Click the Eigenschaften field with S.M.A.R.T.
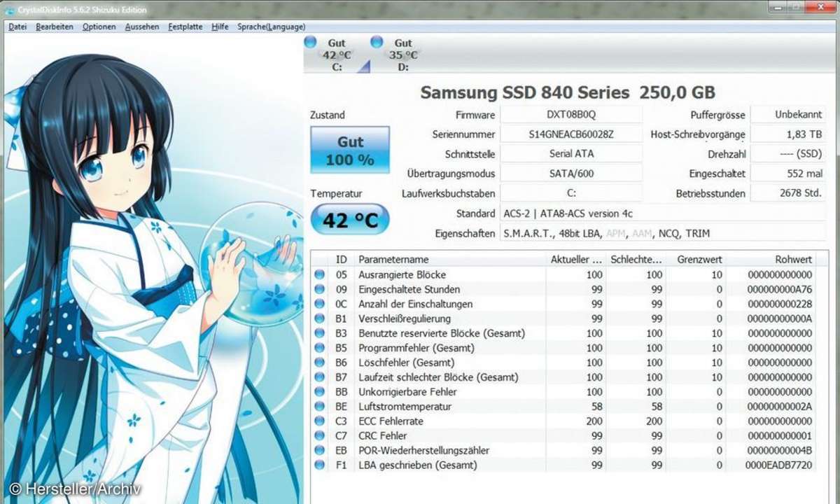The image size is (840, 504). (663, 233)
